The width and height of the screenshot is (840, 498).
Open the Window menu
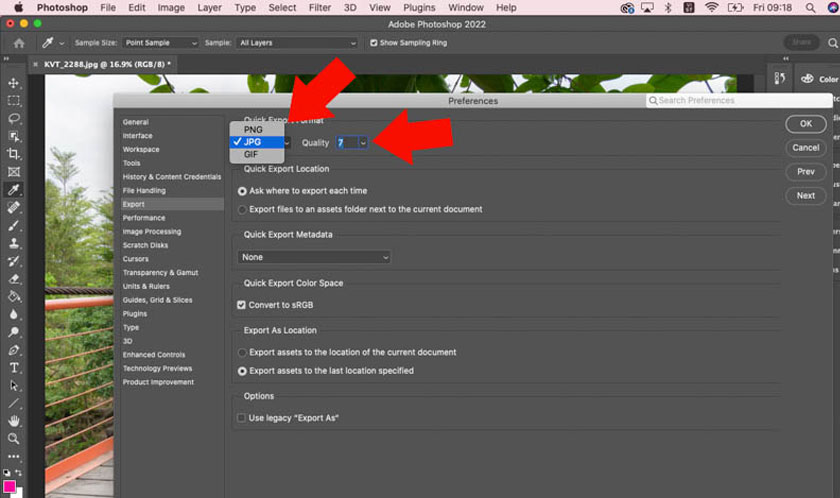[x=466, y=7]
